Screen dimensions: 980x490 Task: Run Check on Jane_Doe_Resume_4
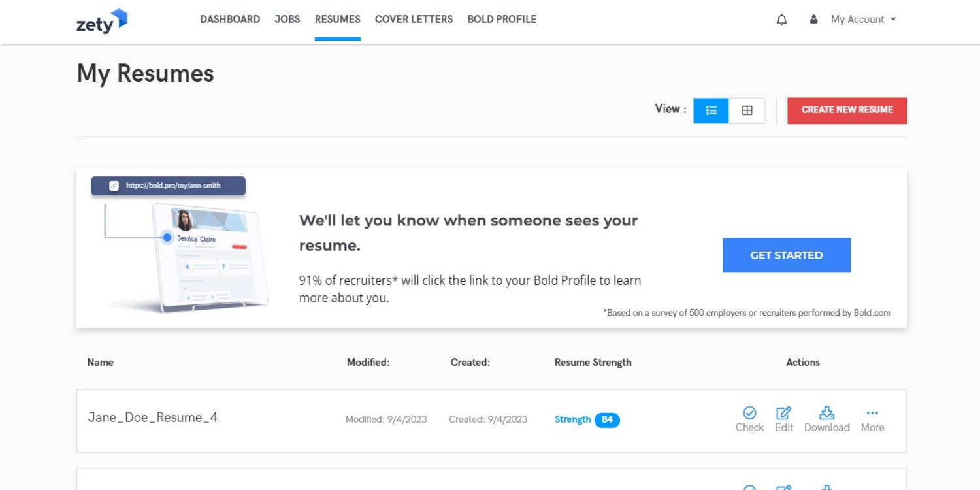[749, 419]
